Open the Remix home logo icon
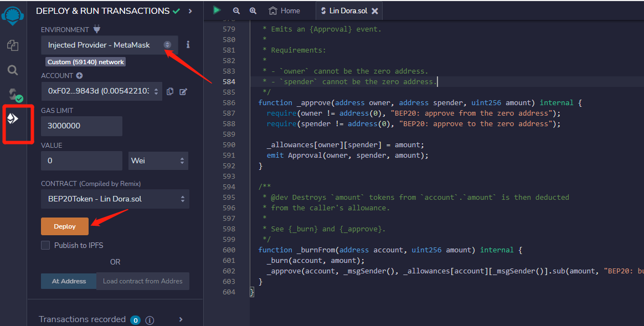The height and width of the screenshot is (326, 644). pyautogui.click(x=13, y=15)
